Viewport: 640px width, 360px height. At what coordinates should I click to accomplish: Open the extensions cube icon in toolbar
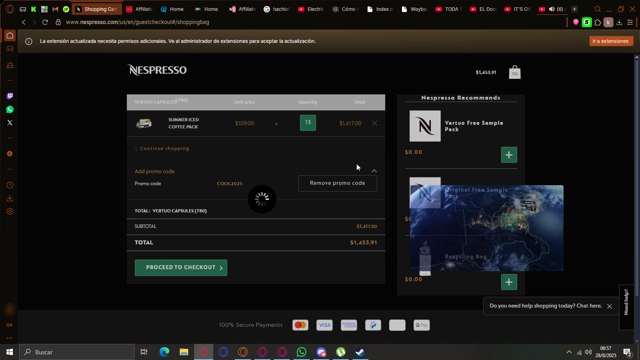coord(598,22)
